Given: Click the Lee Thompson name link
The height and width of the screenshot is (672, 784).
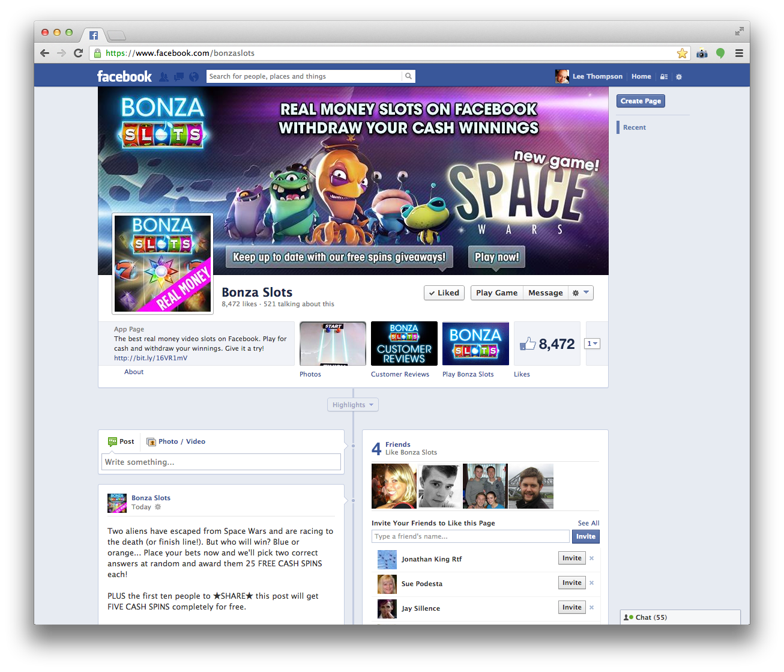Looking at the screenshot, I should pyautogui.click(x=597, y=76).
